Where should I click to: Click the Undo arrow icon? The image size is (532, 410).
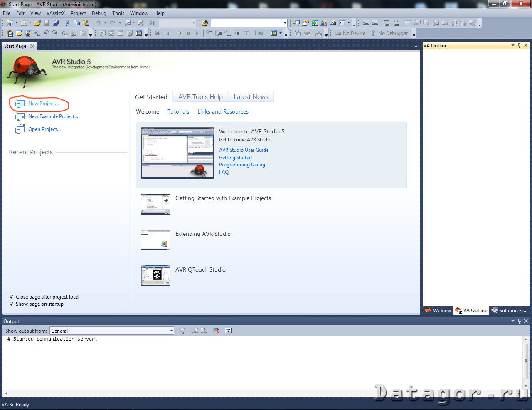coord(98,23)
